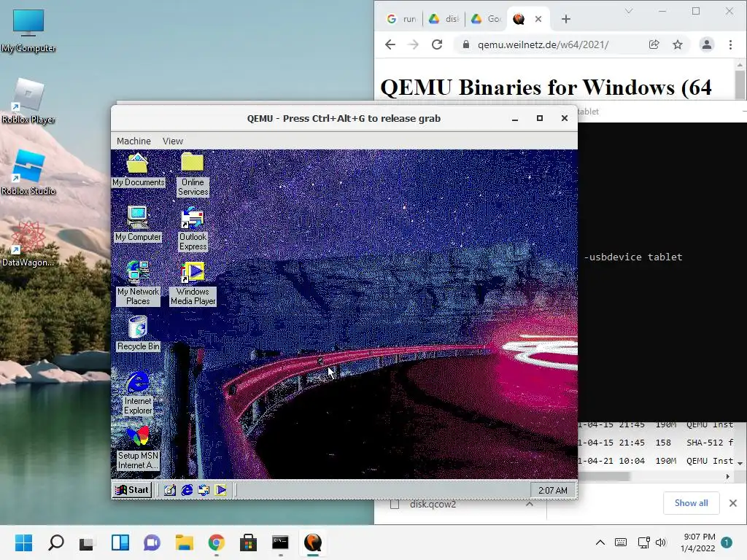
Task: Switch to the 'run' Chrome tab
Action: point(402,19)
